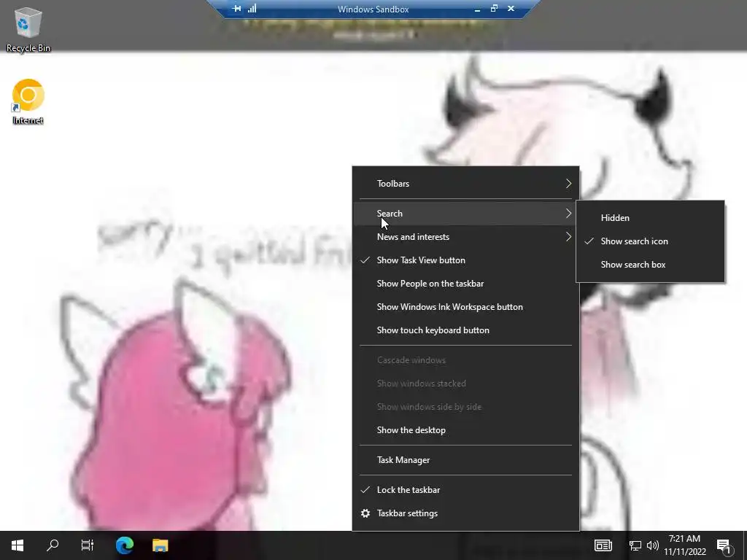747x560 pixels.
Task: Click the taskbar search magnifier icon
Action: [53, 545]
